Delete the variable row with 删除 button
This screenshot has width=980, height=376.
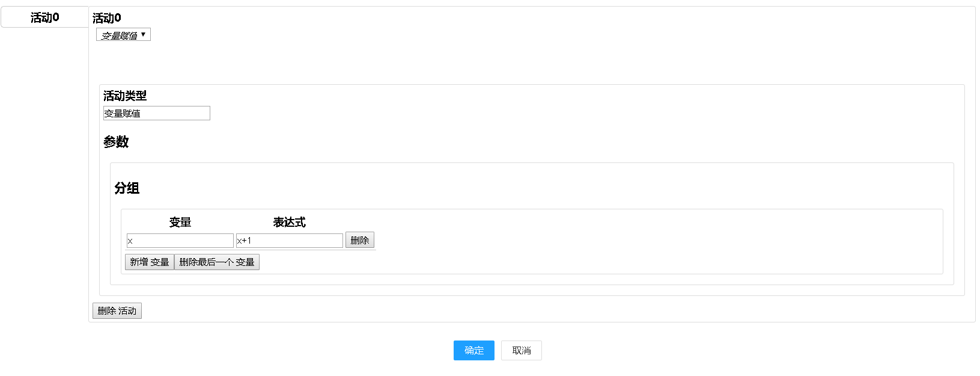360,240
